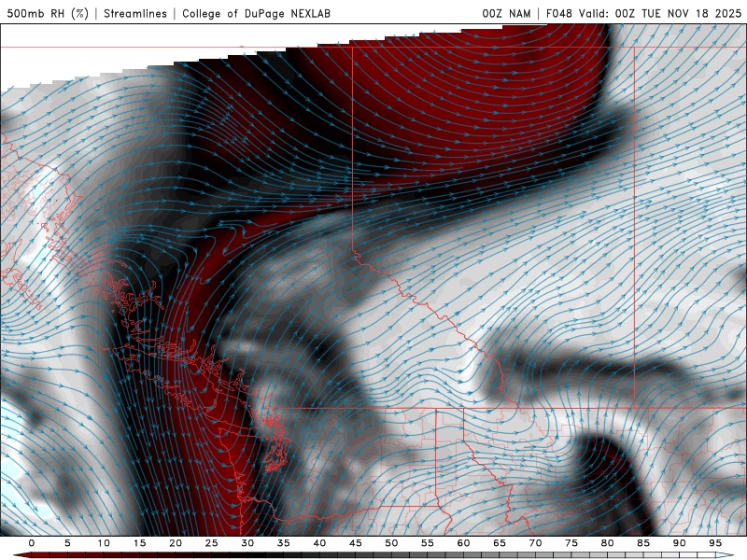Image resolution: width=747 pixels, height=560 pixels.
Task: Click the colorbar label "95"
Action: (x=715, y=543)
